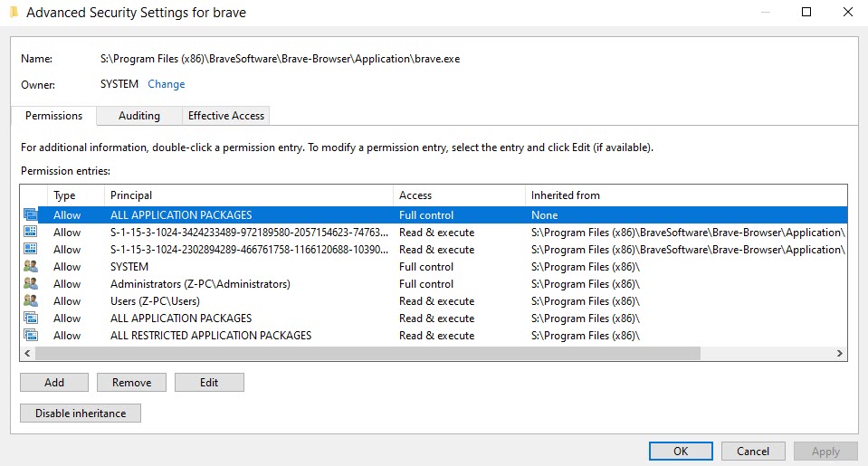
Task: Click the Edit button
Action: (x=209, y=383)
